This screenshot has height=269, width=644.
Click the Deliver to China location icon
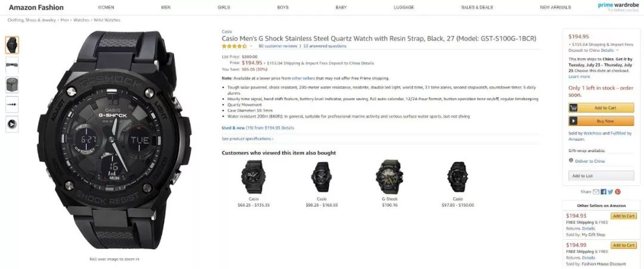pos(571,160)
